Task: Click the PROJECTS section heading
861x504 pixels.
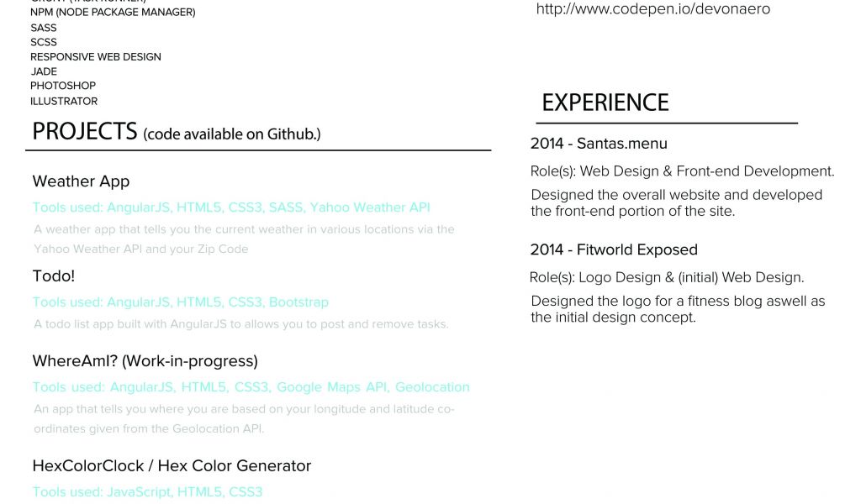Action: pyautogui.click(x=85, y=132)
